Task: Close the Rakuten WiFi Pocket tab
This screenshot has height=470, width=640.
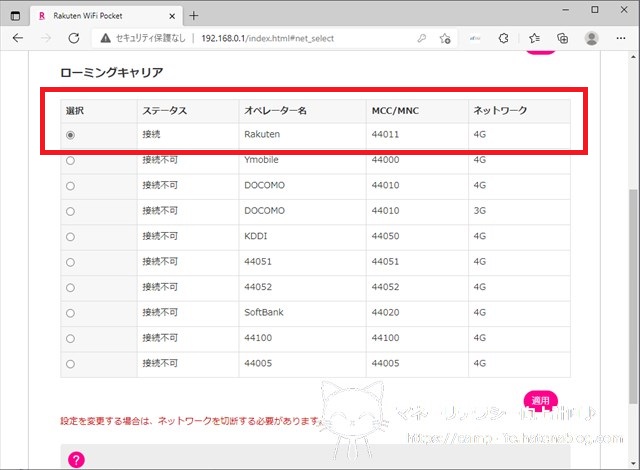Action: (172, 16)
